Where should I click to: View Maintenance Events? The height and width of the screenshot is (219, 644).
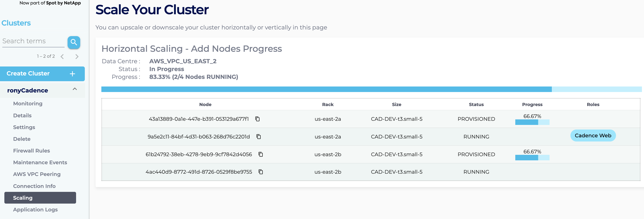click(40, 162)
